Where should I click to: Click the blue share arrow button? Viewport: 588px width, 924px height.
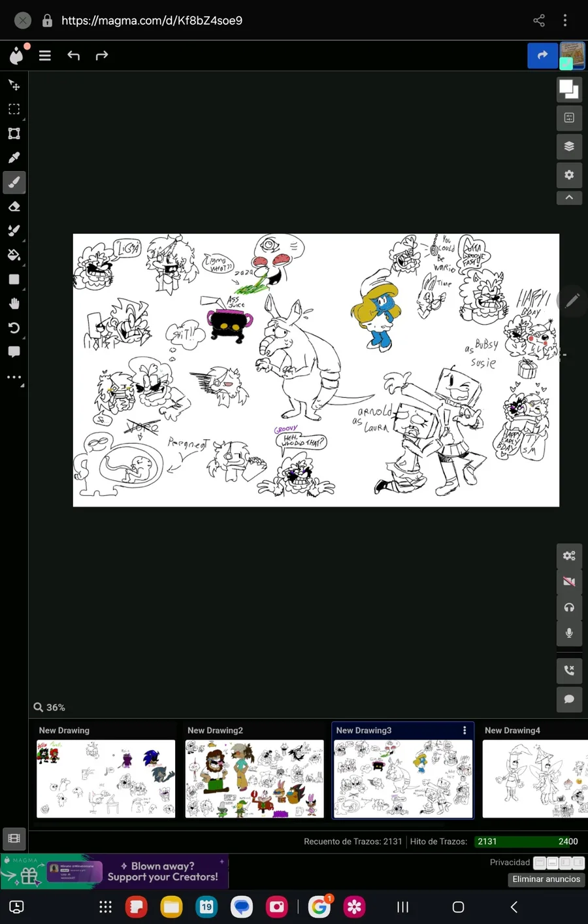pyautogui.click(x=542, y=56)
